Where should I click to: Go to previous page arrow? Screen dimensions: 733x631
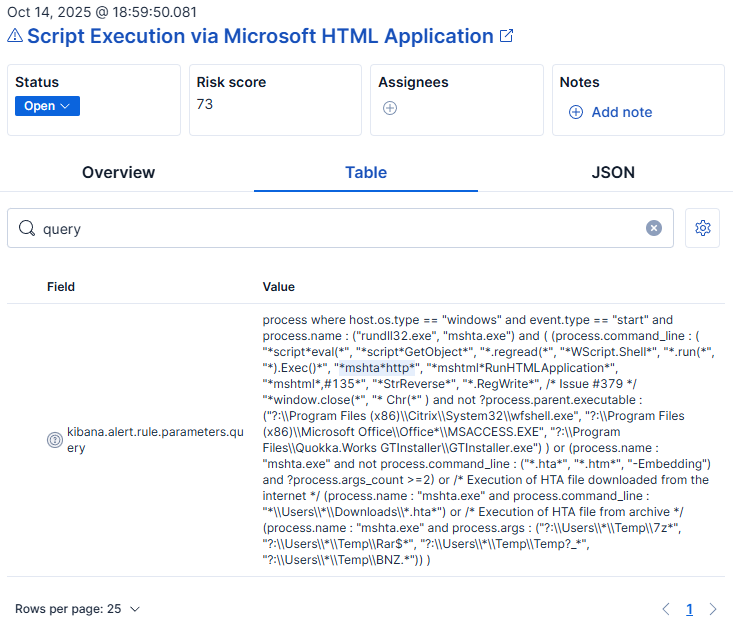click(x=666, y=609)
